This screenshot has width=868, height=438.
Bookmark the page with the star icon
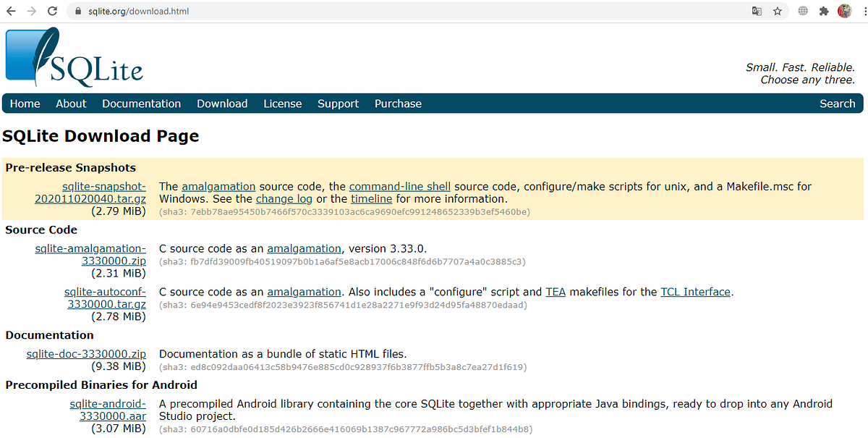coord(777,11)
